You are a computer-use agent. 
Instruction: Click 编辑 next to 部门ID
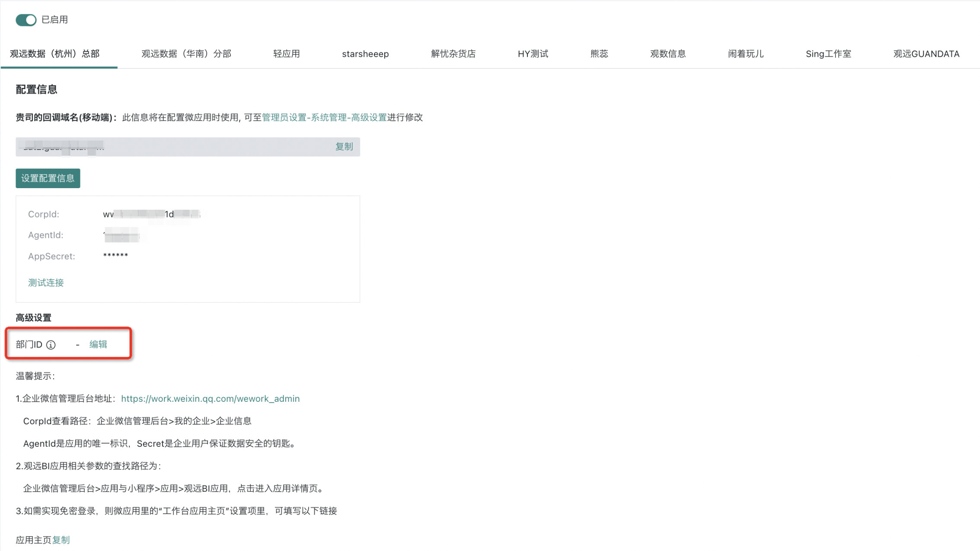(x=98, y=344)
